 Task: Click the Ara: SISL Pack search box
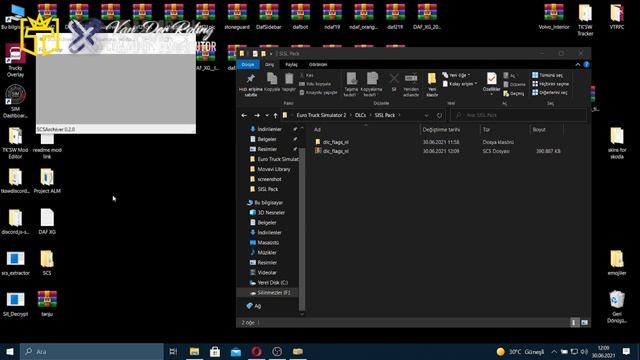coord(518,116)
